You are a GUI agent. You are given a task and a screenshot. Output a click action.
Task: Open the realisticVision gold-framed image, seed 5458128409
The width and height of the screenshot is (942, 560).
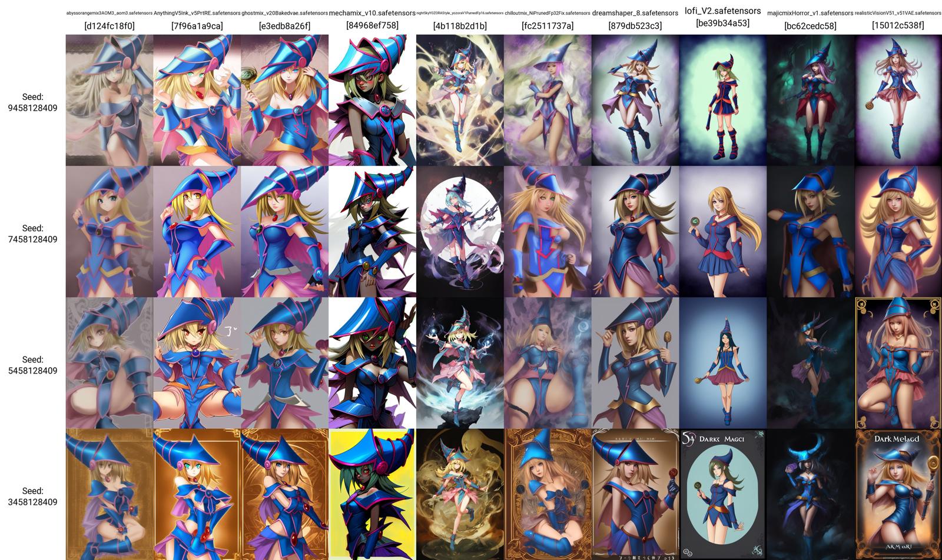898,362
